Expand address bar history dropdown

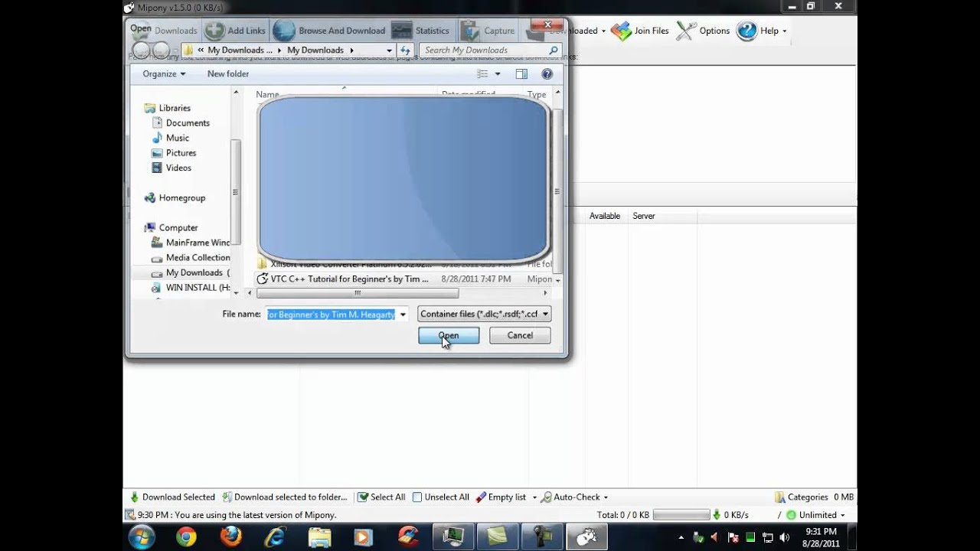pos(389,50)
